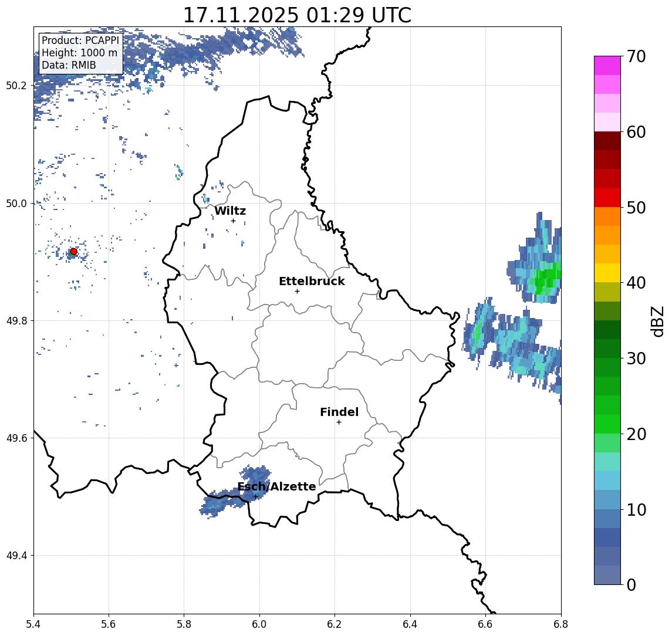Click the dark red colorbar swatch below 60
Screen dimensions: 672x636
click(607, 141)
